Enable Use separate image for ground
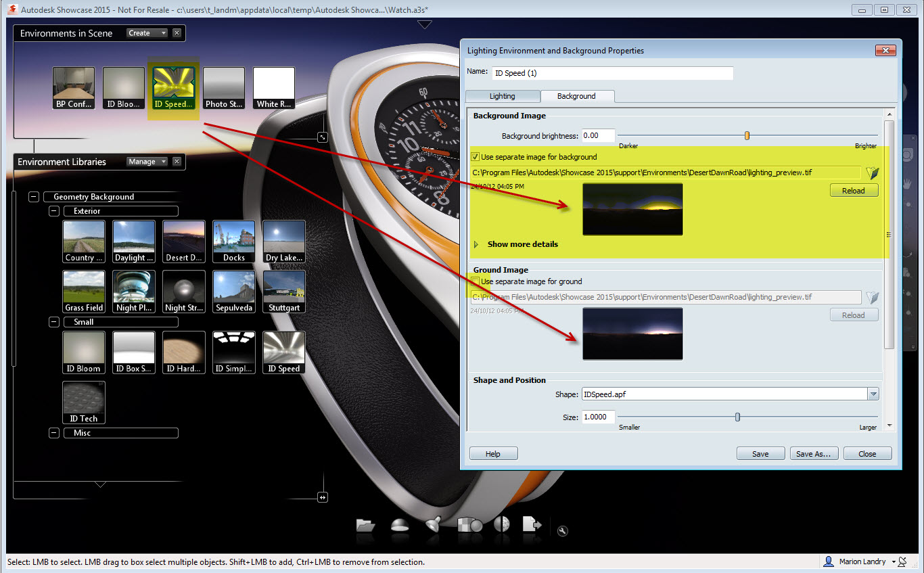924x573 pixels. pos(476,281)
